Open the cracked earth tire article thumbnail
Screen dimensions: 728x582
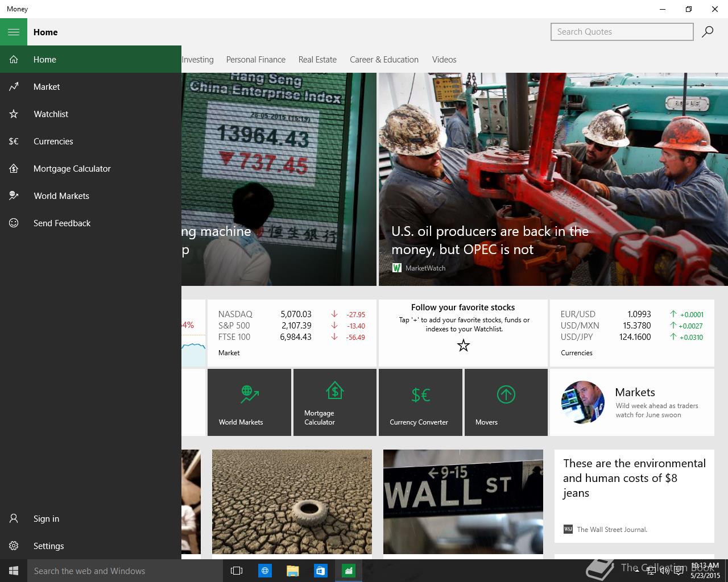click(x=292, y=502)
